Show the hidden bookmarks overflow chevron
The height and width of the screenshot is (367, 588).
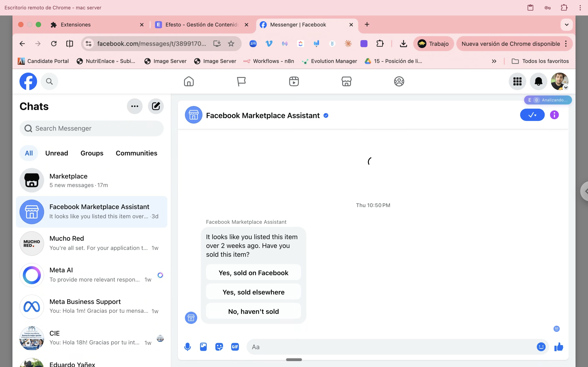point(494,61)
